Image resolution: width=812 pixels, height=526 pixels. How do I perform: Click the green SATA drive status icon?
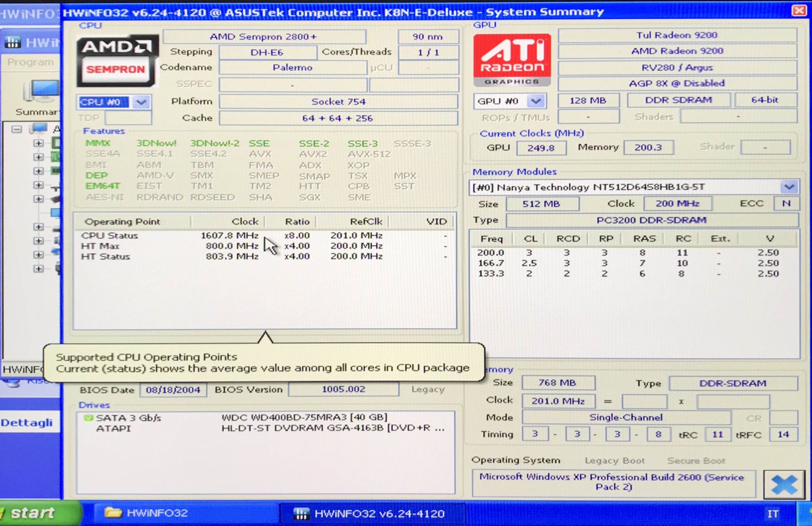click(88, 418)
